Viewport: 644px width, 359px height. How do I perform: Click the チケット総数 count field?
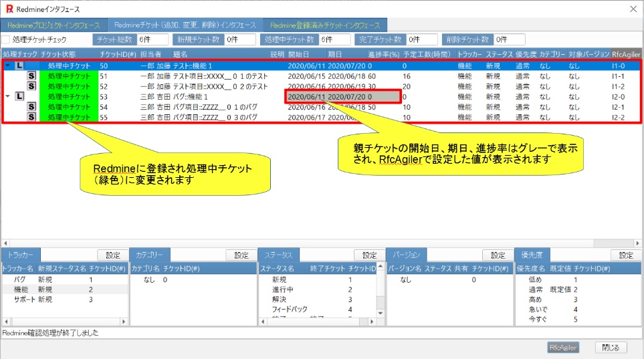(x=152, y=39)
